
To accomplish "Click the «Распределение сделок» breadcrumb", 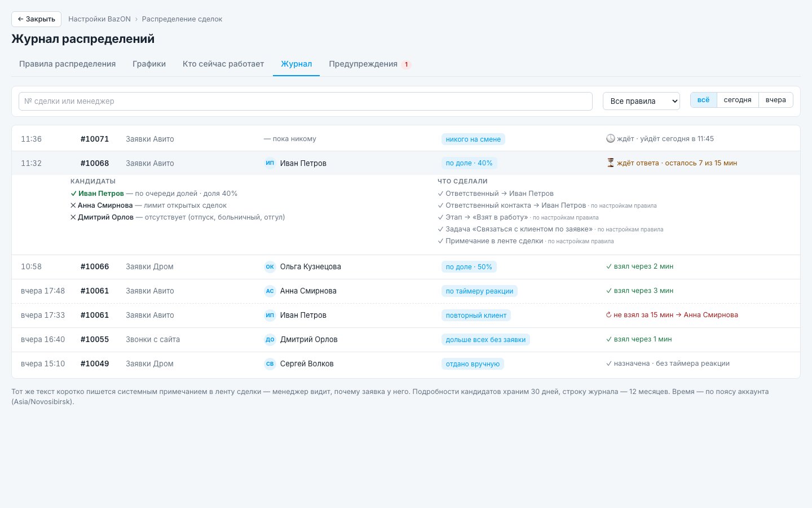I will click(x=182, y=19).
